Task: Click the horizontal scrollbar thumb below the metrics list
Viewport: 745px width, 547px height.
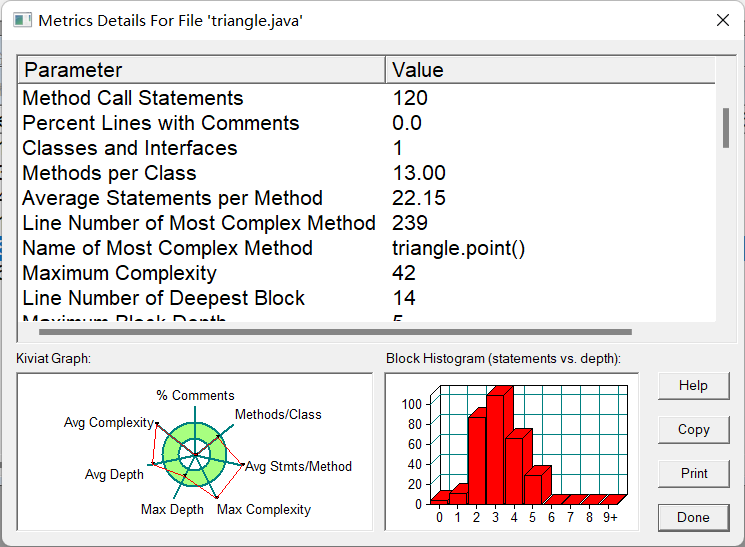Action: click(335, 332)
